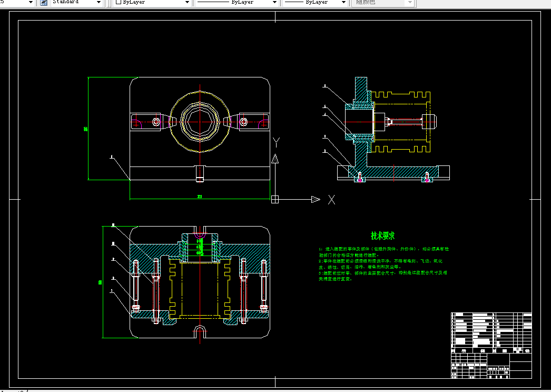Click the UCS icon Y axis label

pos(276,142)
